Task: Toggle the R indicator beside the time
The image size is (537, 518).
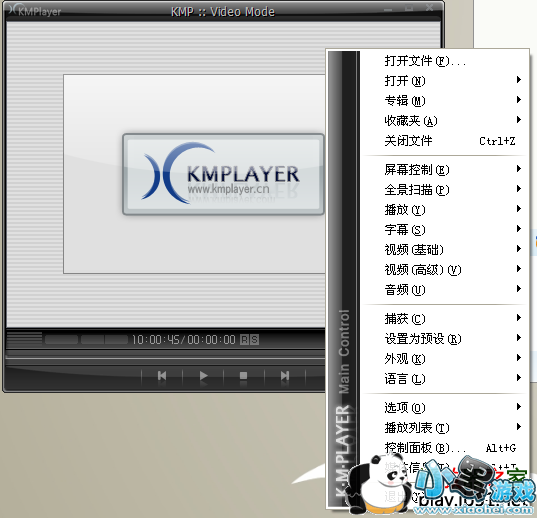Action: click(244, 339)
